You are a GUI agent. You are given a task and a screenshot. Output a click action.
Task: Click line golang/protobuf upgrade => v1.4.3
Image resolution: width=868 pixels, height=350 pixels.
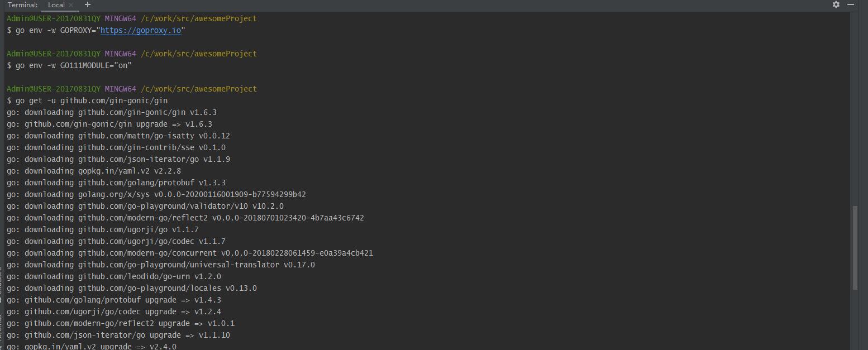pos(114,300)
